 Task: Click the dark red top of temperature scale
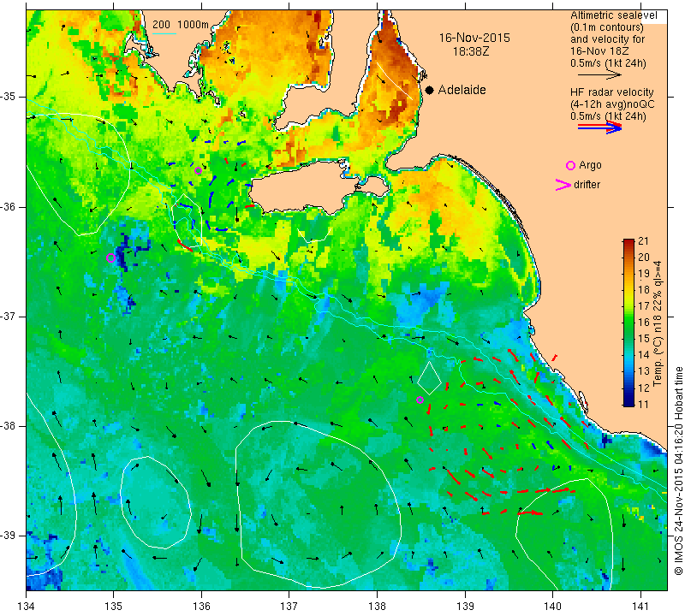(x=628, y=241)
